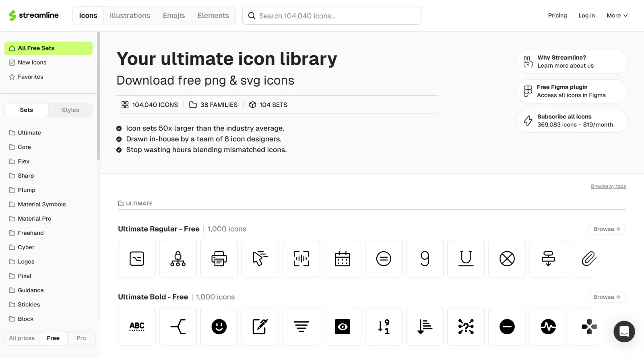This screenshot has width=644, height=358.
Task: Select the branch split icon in Ultimate Bold
Action: tap(178, 327)
